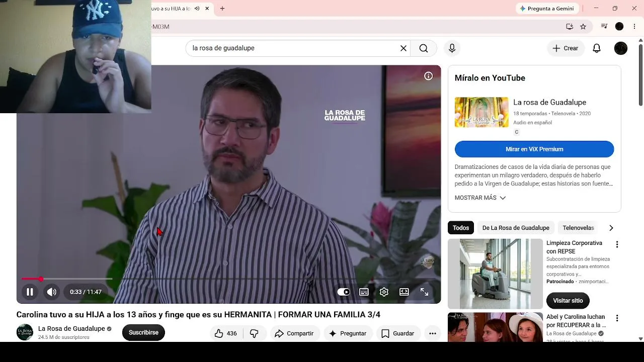Dislike the video
644x362 pixels.
pyautogui.click(x=255, y=333)
